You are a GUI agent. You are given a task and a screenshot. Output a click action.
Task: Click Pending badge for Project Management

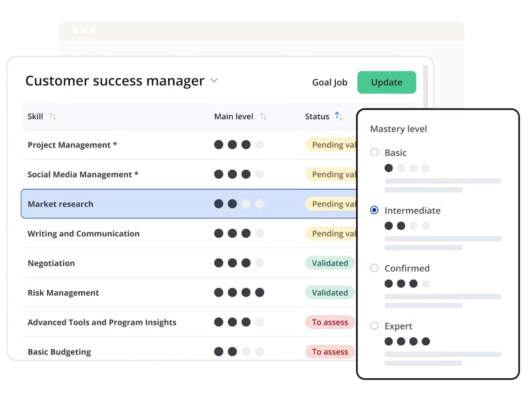tap(331, 145)
